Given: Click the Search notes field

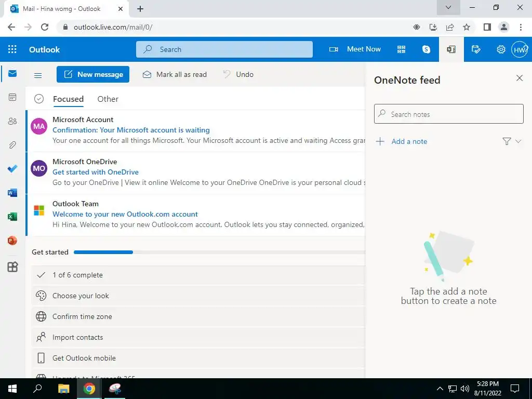Looking at the screenshot, I should 448,114.
